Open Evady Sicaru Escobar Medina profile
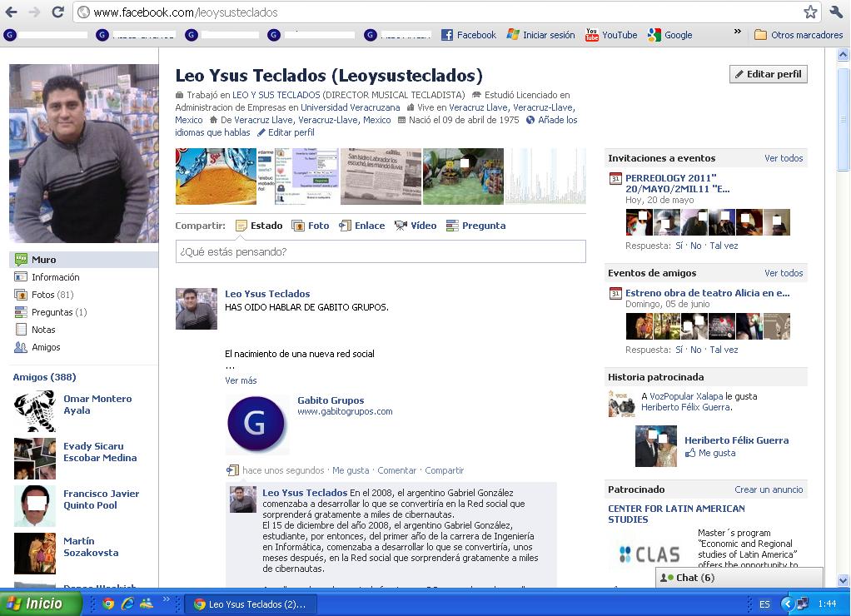 (x=100, y=451)
